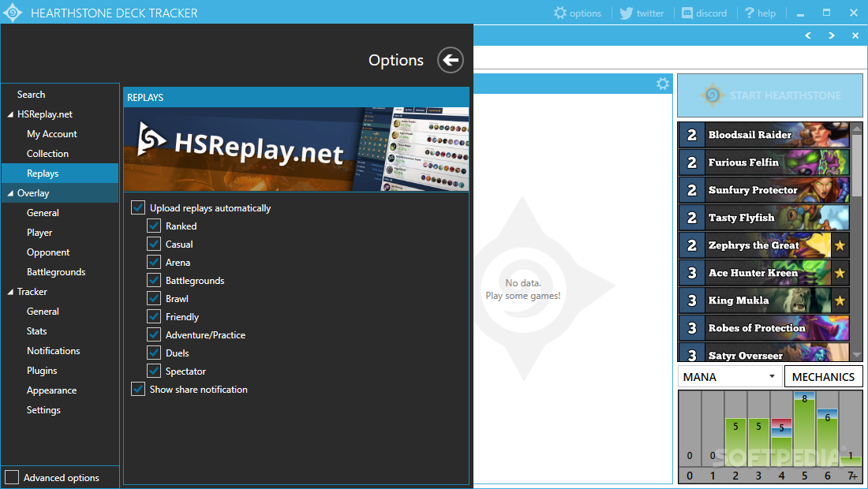The height and width of the screenshot is (489, 868).
Task: Toggle the Friendly checkbox
Action: (154, 316)
